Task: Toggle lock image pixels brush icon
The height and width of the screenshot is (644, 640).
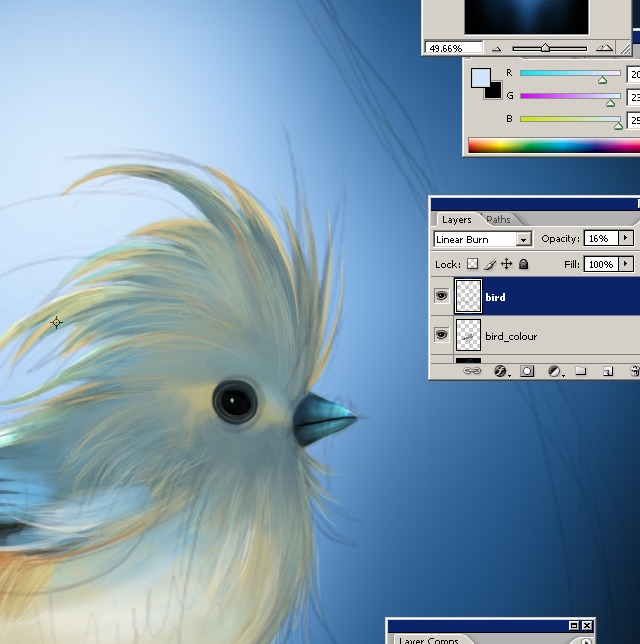Action: coord(490,264)
